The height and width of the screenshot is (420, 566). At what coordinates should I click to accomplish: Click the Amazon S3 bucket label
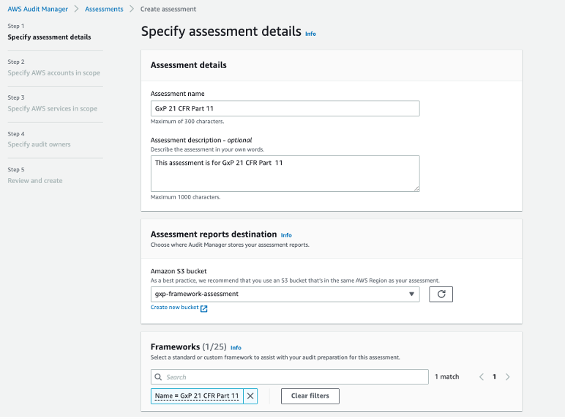(179, 271)
